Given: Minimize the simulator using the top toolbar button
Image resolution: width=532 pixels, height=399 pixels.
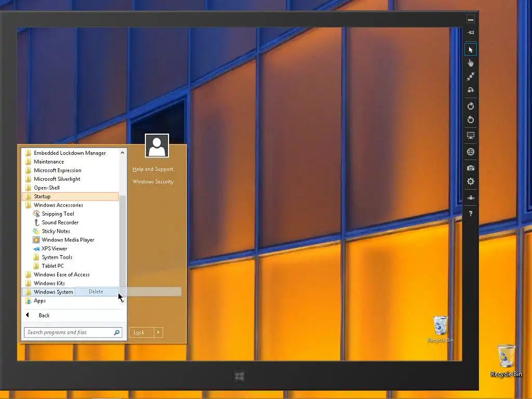Looking at the screenshot, I should (x=471, y=20).
